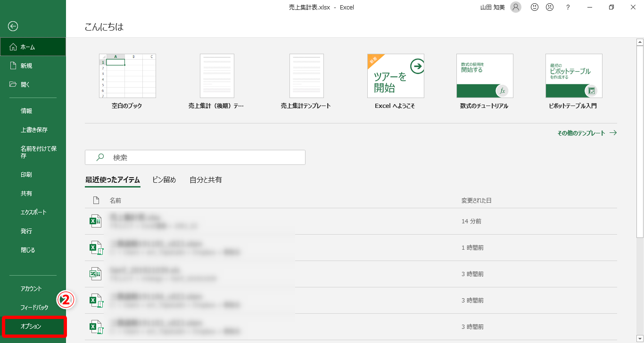Switch to the 最近使ったアイテム tab

pyautogui.click(x=113, y=180)
